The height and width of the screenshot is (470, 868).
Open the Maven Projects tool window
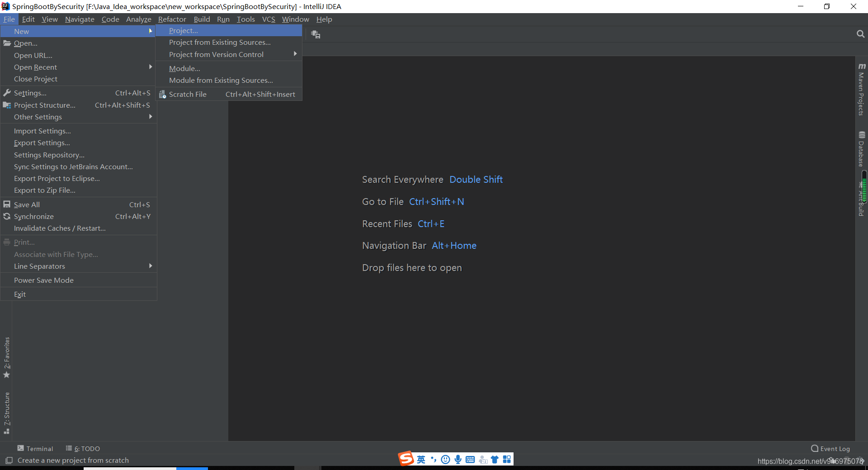click(862, 89)
